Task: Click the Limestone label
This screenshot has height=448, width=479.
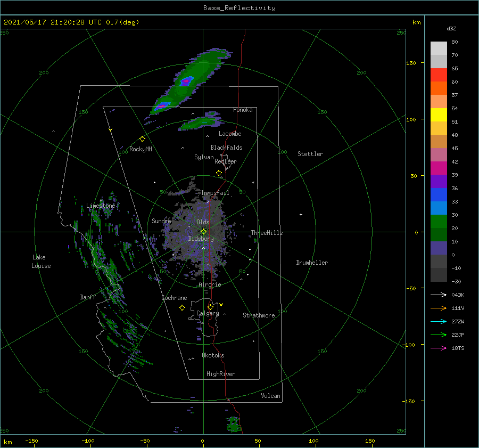Action: tap(101, 206)
